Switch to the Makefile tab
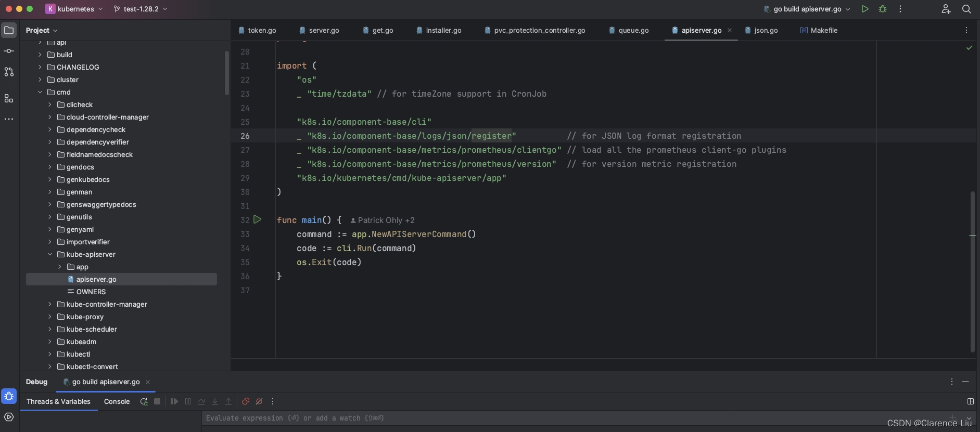980x432 pixels. click(819, 30)
